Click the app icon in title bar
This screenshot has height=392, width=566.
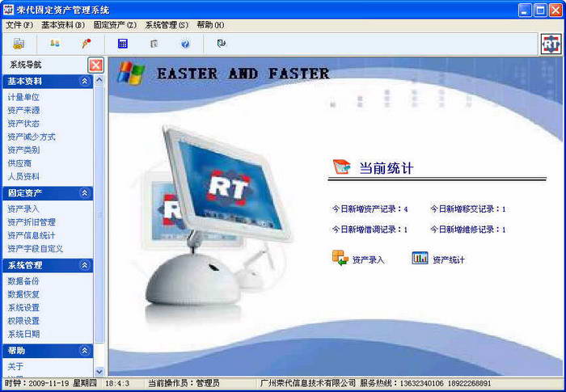point(8,10)
